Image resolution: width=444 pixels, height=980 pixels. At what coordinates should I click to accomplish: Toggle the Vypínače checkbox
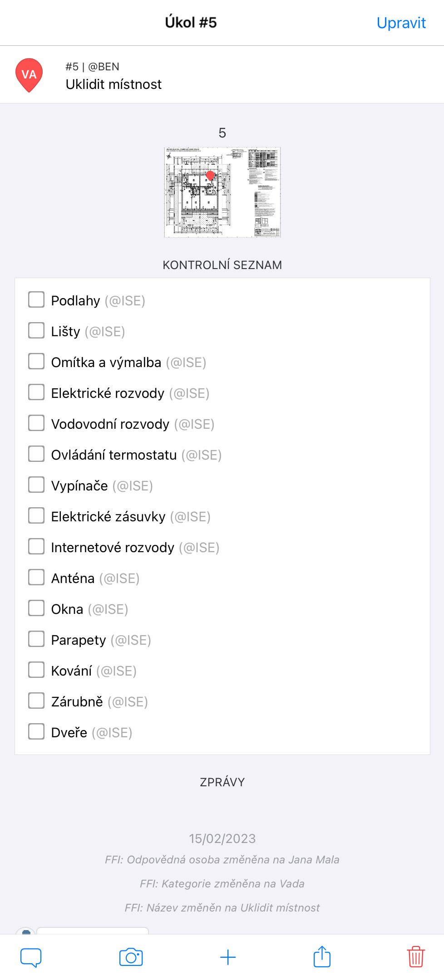(x=36, y=485)
